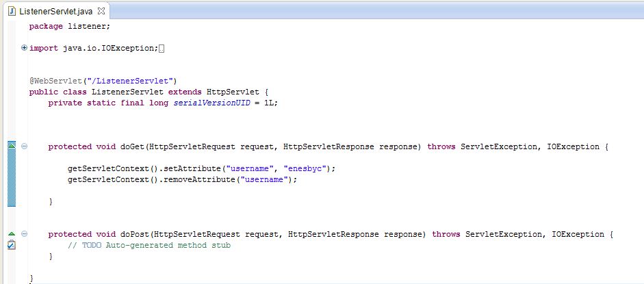Screen dimensions: 644x284
Task: Click the package listener declaration line
Action: point(69,26)
